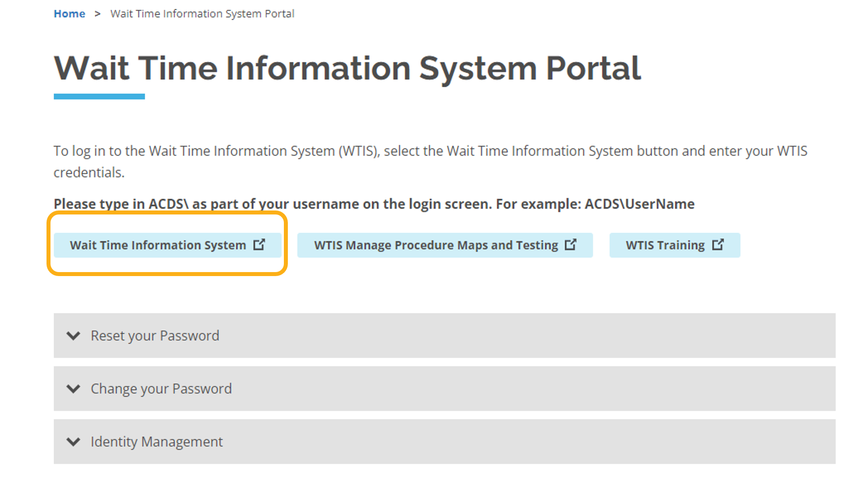The image size is (868, 483).
Task: Click the breadcrumb separator arrow
Action: click(97, 14)
